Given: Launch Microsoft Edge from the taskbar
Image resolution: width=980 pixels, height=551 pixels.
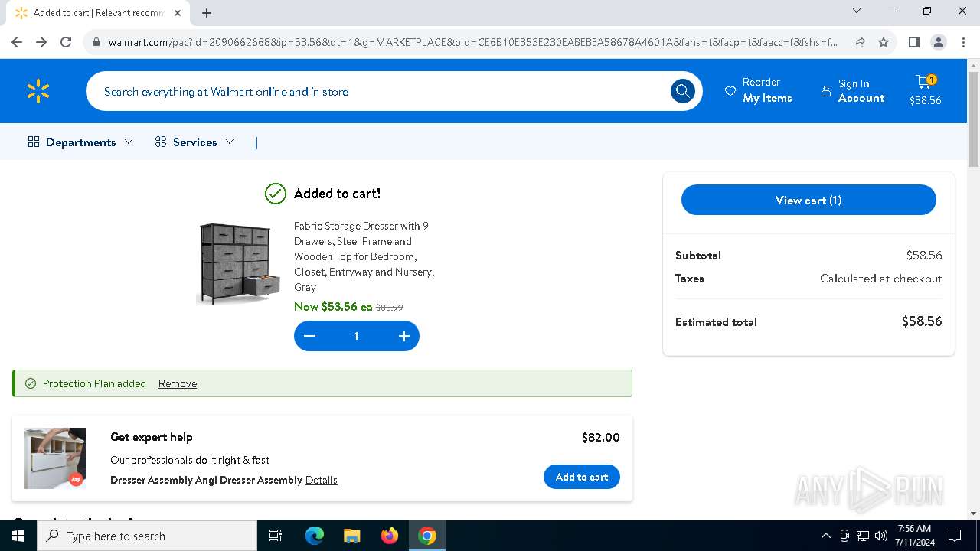Looking at the screenshot, I should [x=315, y=536].
